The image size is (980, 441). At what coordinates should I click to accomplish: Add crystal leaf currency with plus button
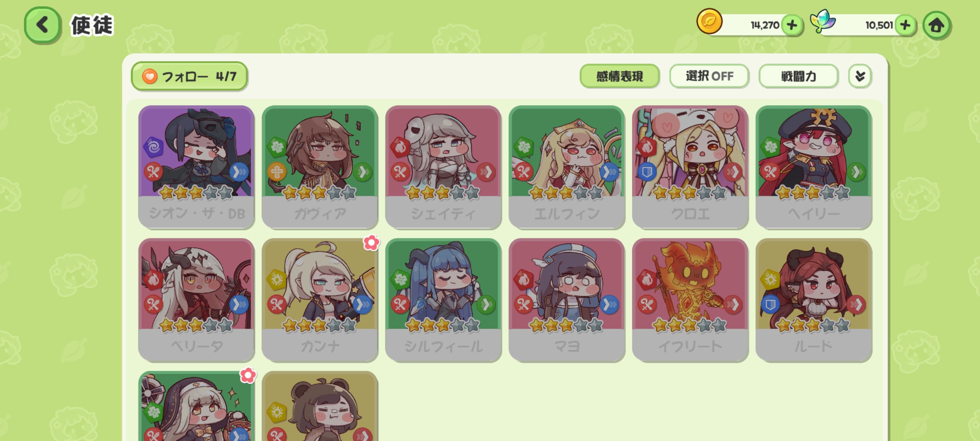tap(905, 25)
